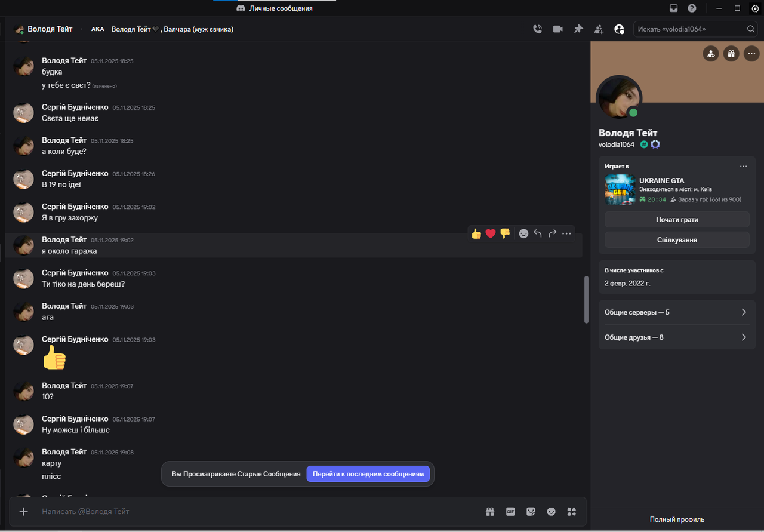Open Help via the question mark icon
Image resolution: width=764 pixels, height=532 pixels.
[692, 8]
